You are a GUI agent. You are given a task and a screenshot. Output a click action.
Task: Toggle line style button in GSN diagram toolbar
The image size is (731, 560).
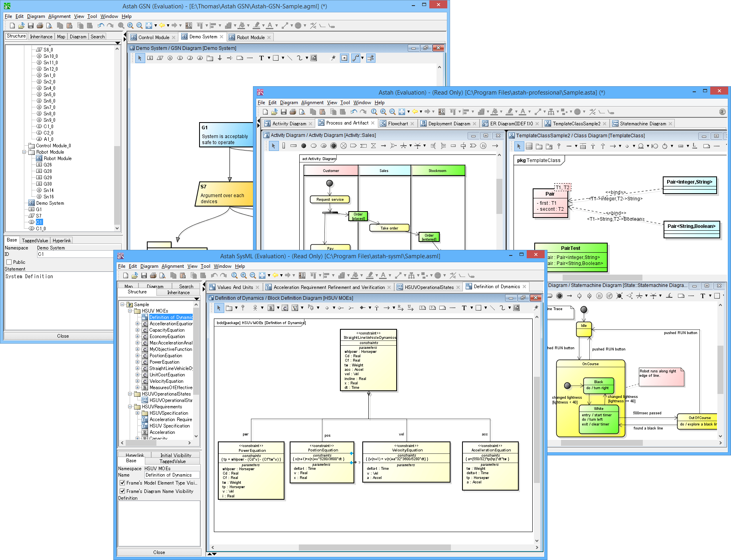tap(356, 58)
